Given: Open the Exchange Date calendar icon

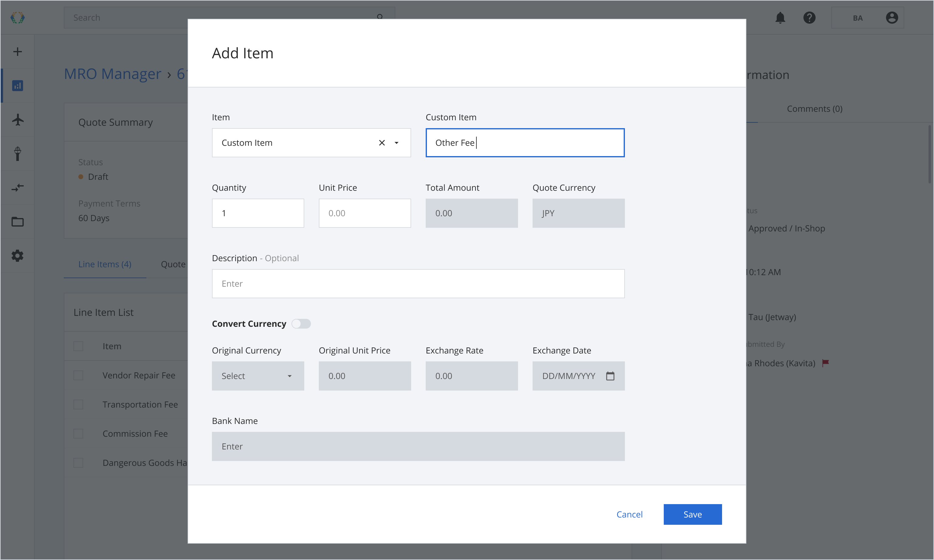Looking at the screenshot, I should [x=610, y=376].
